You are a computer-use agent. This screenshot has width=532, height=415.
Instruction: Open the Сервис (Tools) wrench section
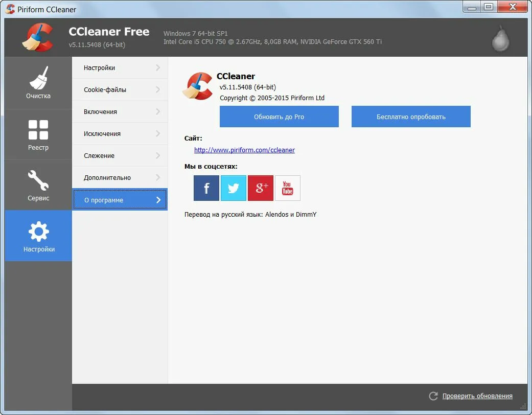pos(38,185)
